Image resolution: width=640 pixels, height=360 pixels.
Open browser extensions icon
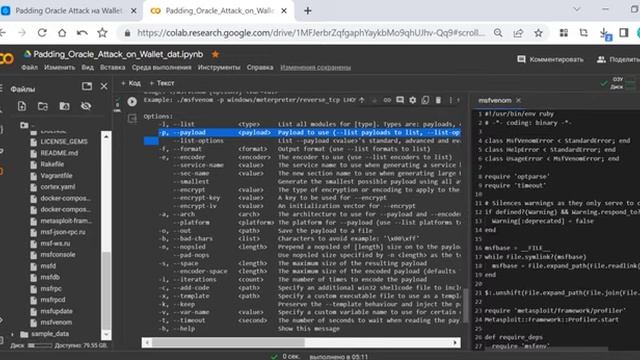[x=564, y=33]
